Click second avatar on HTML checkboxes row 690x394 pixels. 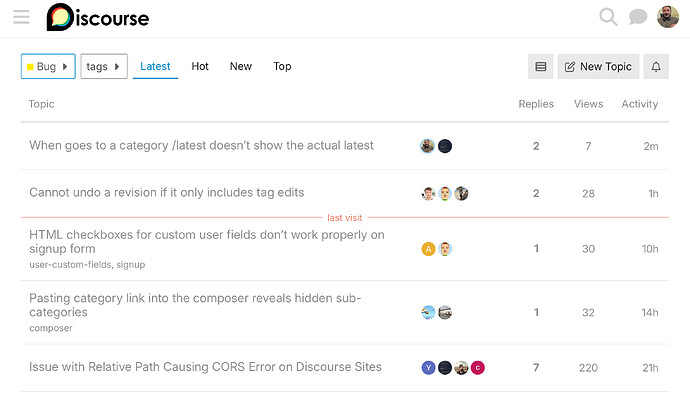coord(445,249)
